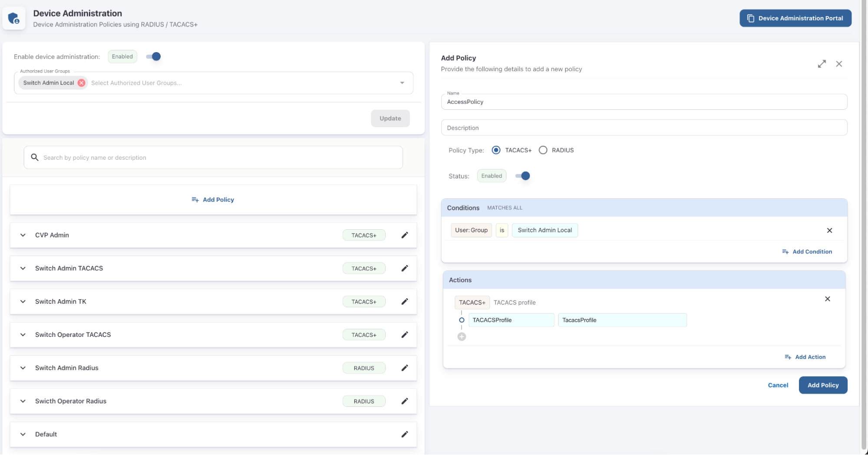This screenshot has width=868, height=455.
Task: Click the shield logo beside Device Administration heading
Action: 14,18
